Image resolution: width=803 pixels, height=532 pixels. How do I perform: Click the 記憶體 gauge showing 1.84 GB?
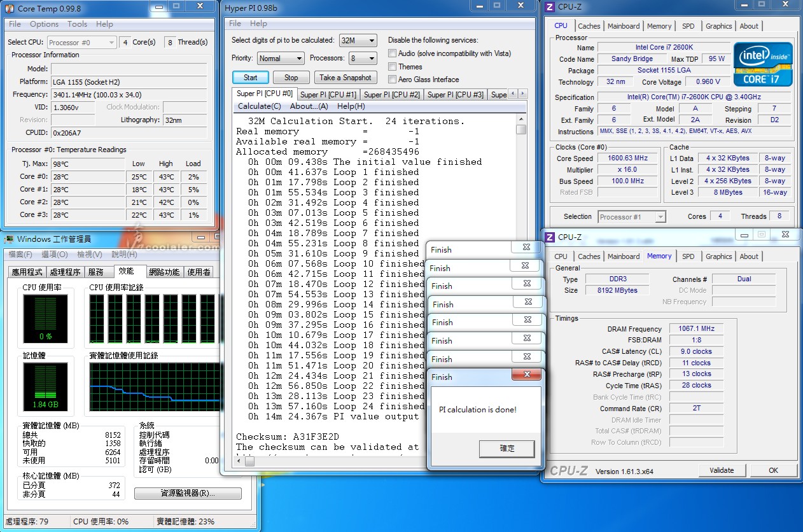[x=46, y=387]
